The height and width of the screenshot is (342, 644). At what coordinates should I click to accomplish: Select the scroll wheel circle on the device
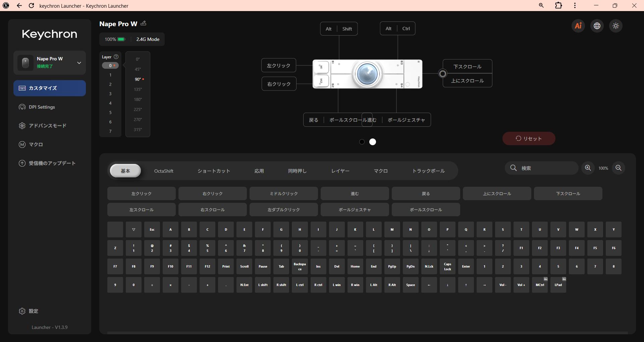(443, 74)
